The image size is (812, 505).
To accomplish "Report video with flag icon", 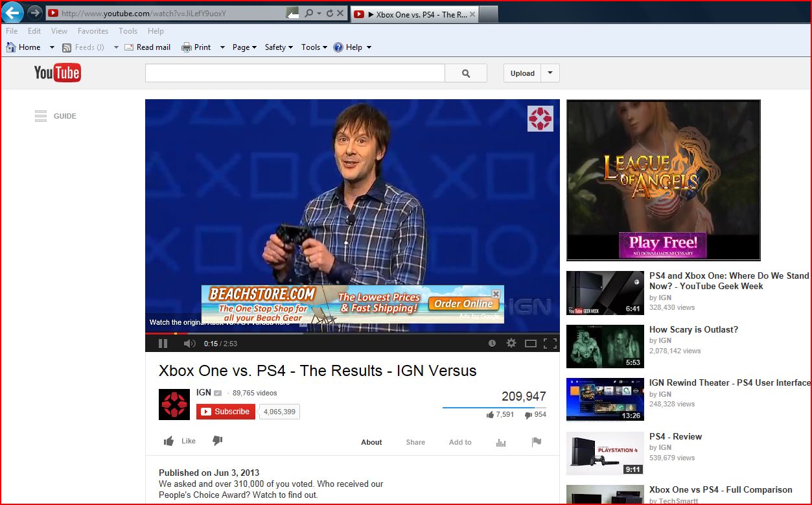I will (x=537, y=442).
